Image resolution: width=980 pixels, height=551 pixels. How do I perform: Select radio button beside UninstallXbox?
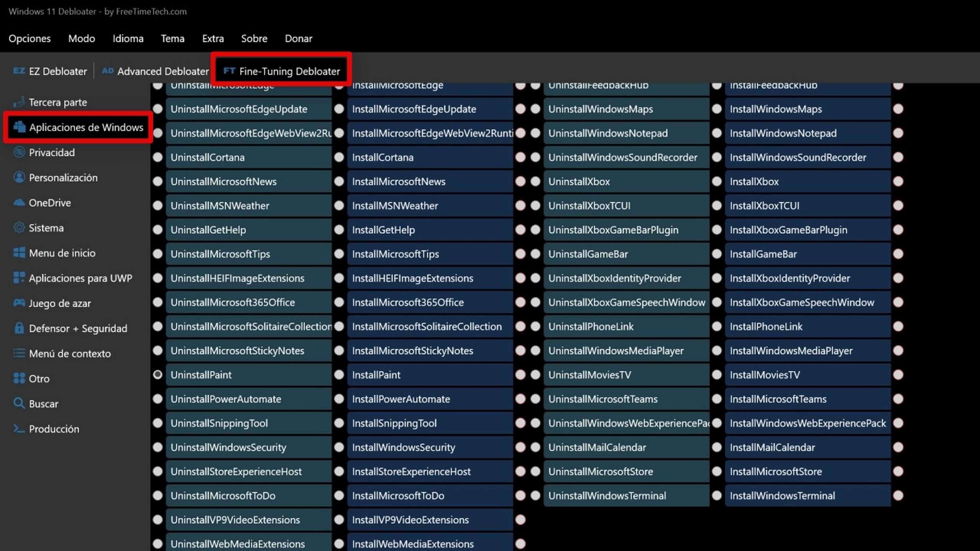pos(535,182)
